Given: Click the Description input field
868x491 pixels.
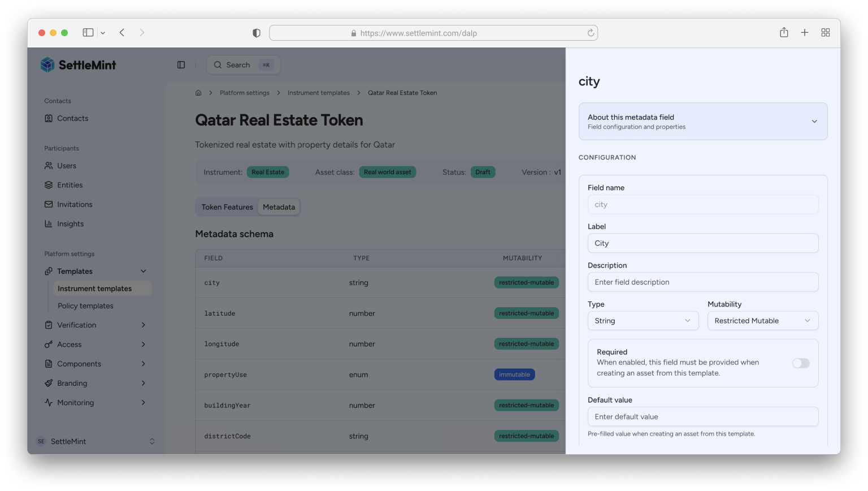Looking at the screenshot, I should tap(702, 282).
